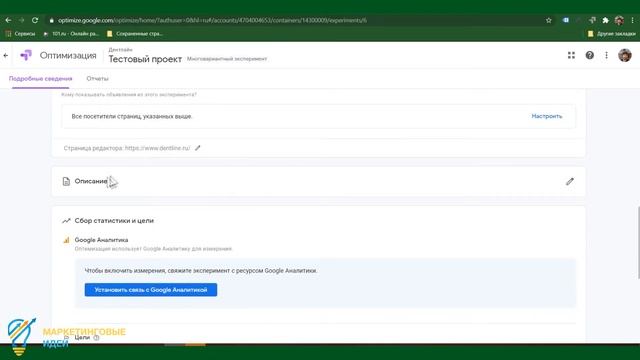This screenshot has height=360, width=640.
Task: Open the browser extensions puzzle icon
Action: click(x=606, y=20)
